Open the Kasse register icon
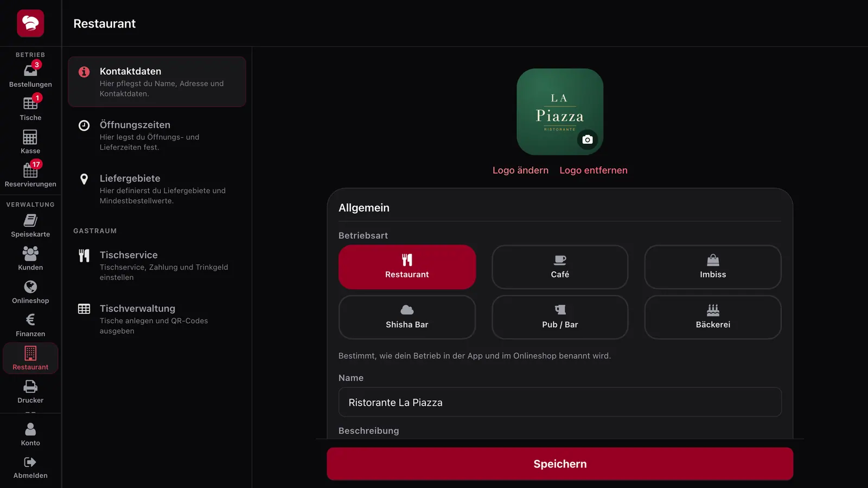The width and height of the screenshot is (868, 488). click(x=30, y=137)
